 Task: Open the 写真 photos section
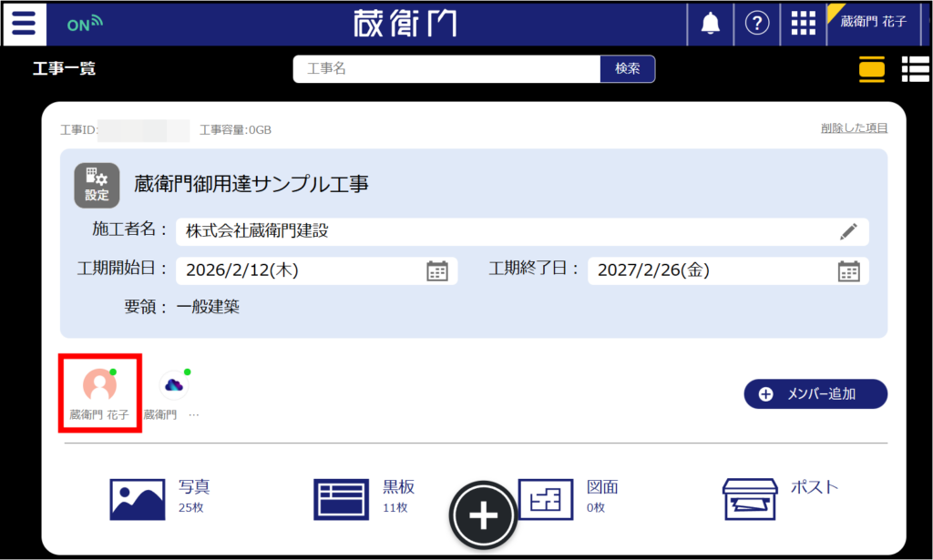tap(159, 496)
